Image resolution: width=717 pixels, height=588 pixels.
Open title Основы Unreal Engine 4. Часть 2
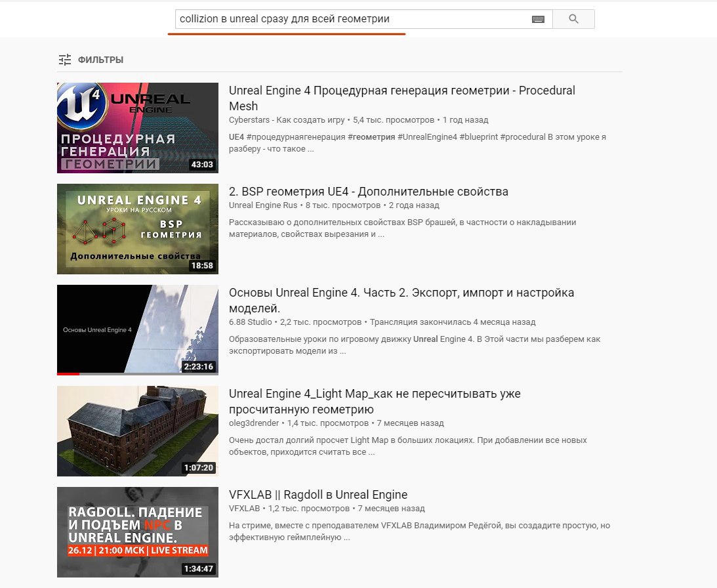coord(401,300)
